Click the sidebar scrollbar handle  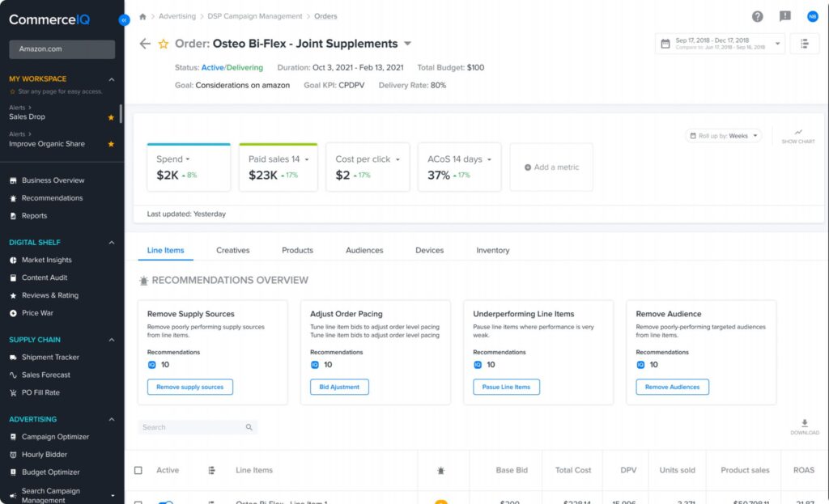(121, 113)
